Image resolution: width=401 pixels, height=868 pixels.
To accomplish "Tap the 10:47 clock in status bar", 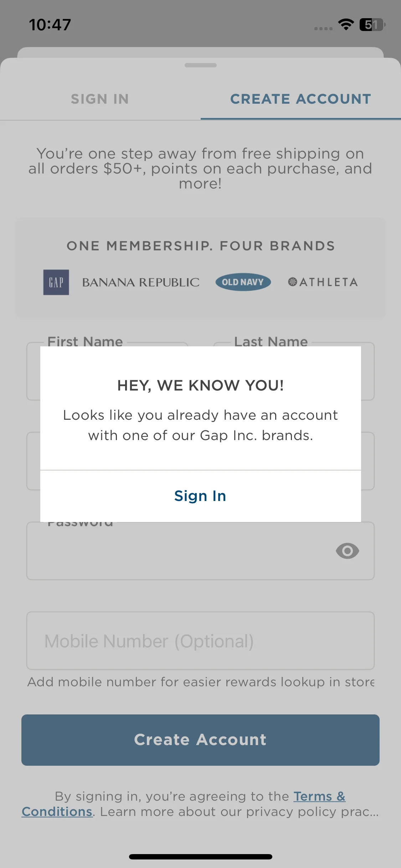I will pyautogui.click(x=50, y=25).
